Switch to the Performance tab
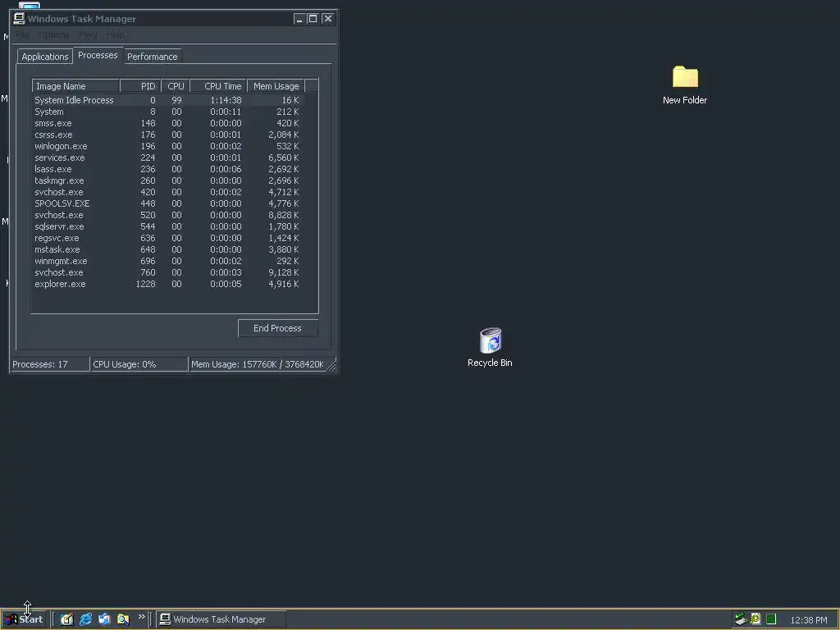 coord(152,57)
